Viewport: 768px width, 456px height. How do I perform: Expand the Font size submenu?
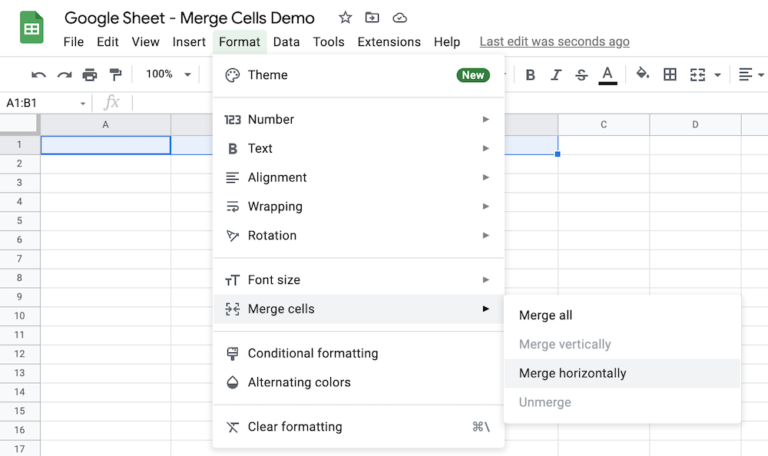pyautogui.click(x=359, y=280)
